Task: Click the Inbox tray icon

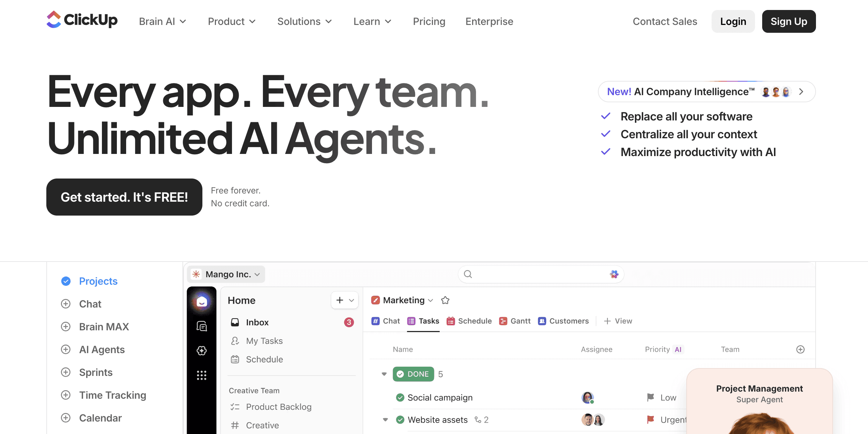Action: pos(235,322)
